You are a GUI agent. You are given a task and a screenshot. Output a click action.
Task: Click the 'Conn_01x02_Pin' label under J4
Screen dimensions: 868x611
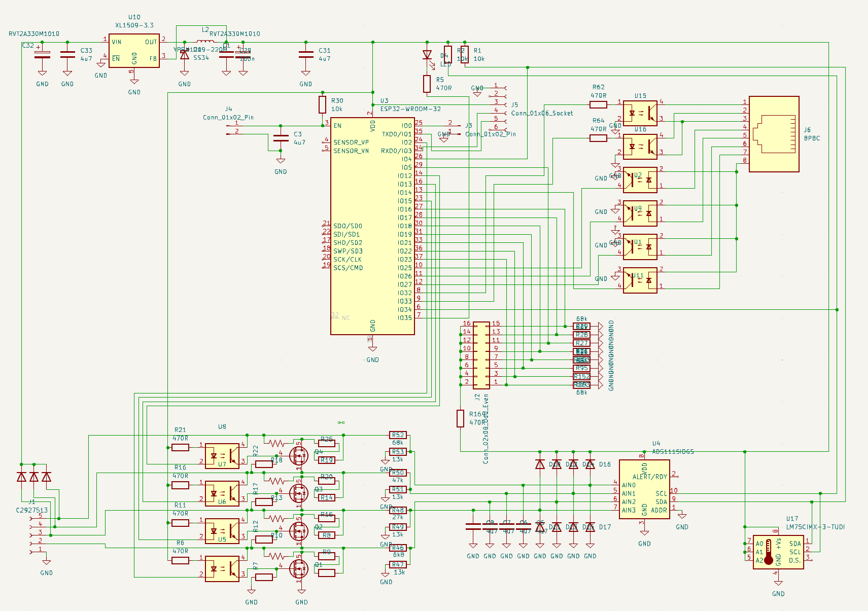228,118
